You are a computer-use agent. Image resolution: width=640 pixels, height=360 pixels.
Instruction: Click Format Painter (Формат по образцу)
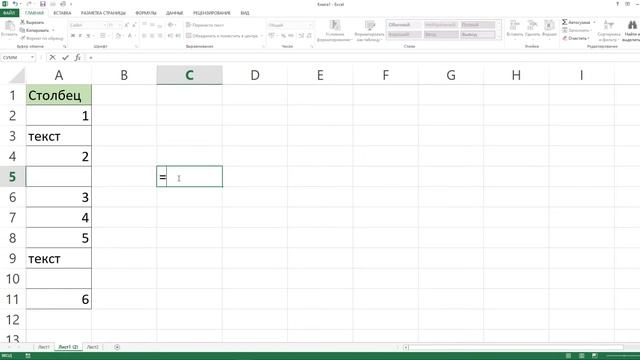(x=42, y=38)
